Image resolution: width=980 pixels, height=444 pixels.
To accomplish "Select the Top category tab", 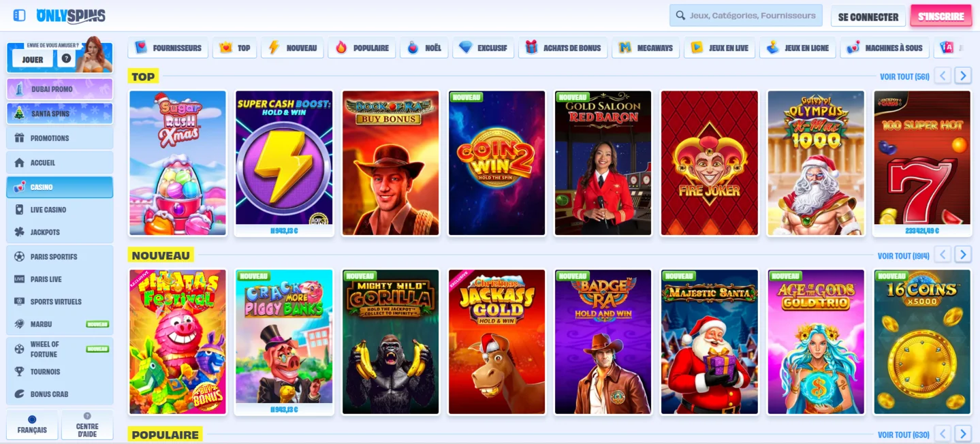I will [235, 48].
